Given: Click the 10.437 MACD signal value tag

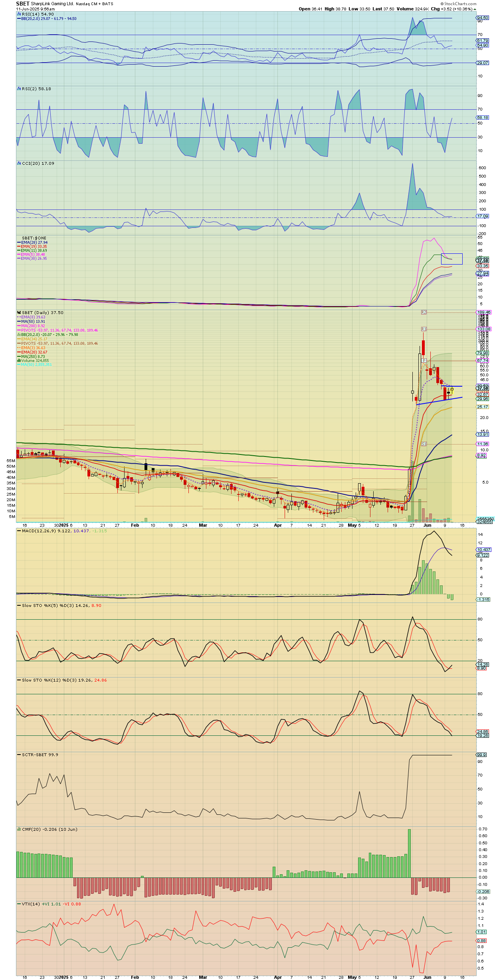Looking at the screenshot, I should [484, 550].
